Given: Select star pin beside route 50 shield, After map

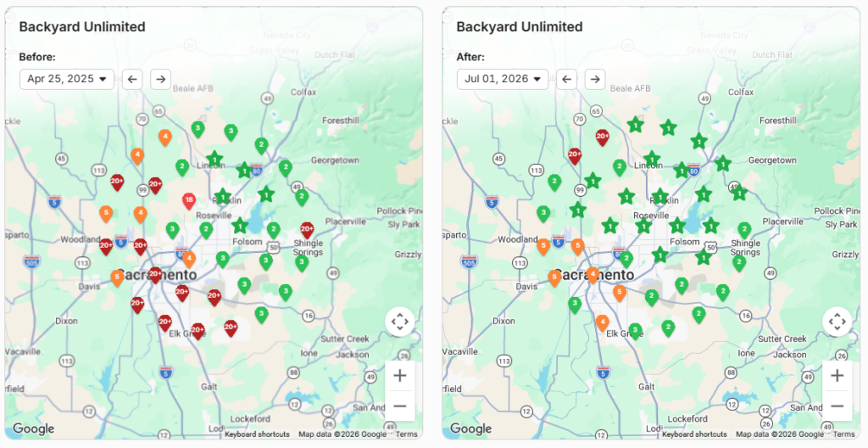Looking at the screenshot, I should pyautogui.click(x=704, y=257).
